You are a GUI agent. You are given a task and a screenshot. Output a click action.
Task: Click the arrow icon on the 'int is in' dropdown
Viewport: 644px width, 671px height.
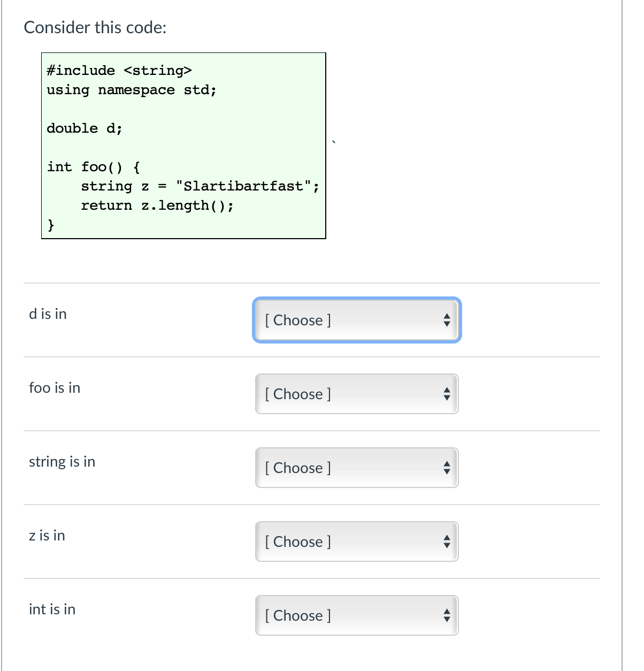(447, 615)
